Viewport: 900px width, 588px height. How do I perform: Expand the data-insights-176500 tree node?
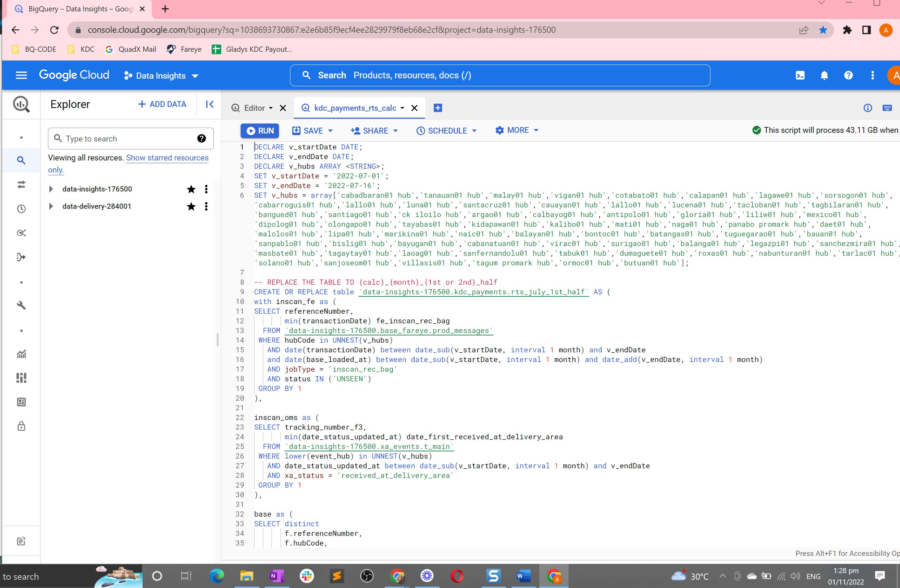[51, 189]
